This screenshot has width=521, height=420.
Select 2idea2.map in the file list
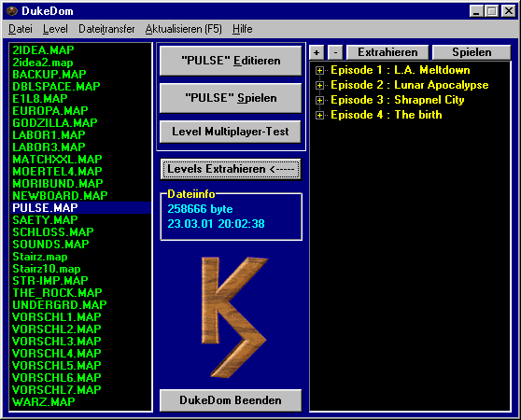pos(80,63)
